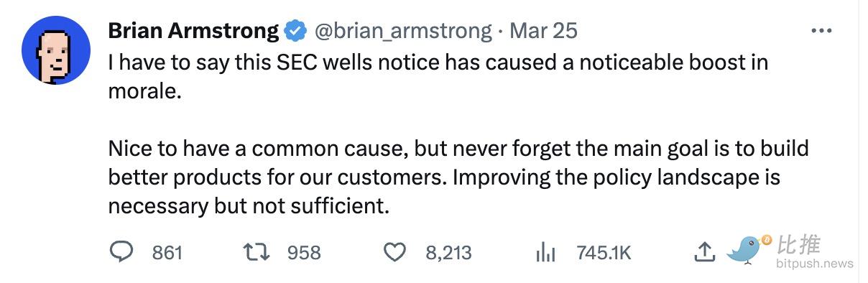
Task: Click the 比推 Chinese logo text
Action: coord(799,245)
